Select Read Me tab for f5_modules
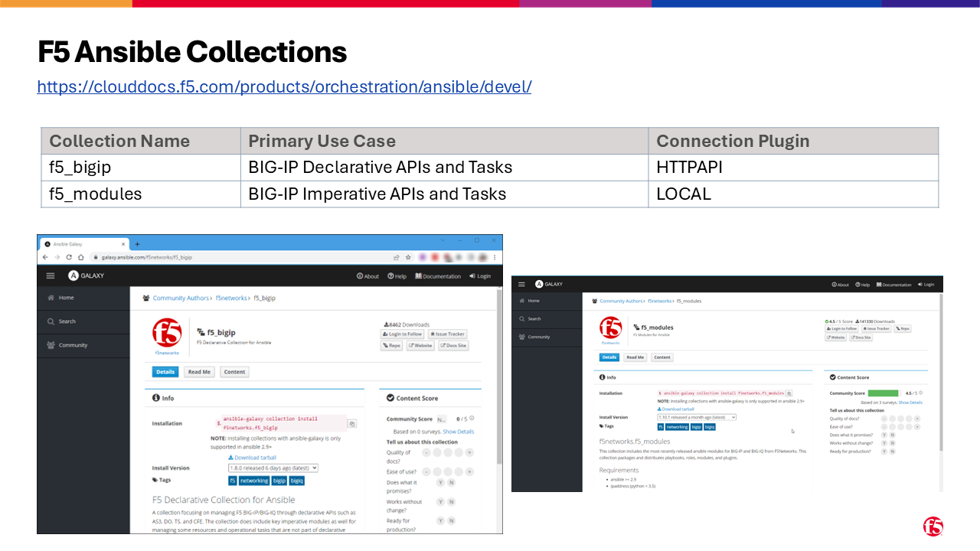Image resolution: width=980 pixels, height=551 pixels. tap(635, 357)
